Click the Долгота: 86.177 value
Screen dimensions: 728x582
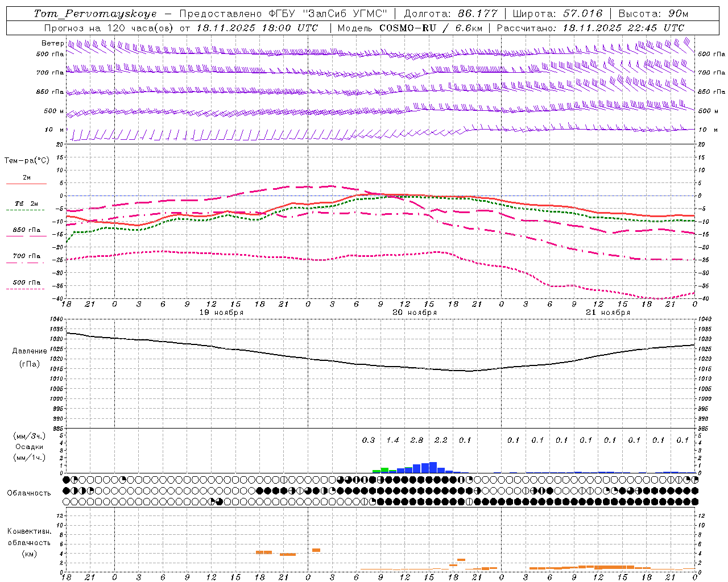tap(450, 14)
